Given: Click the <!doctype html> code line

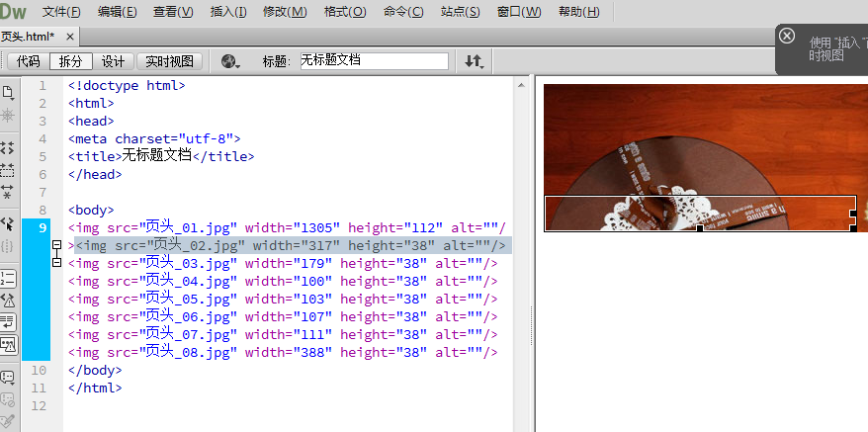Looking at the screenshot, I should (x=127, y=86).
